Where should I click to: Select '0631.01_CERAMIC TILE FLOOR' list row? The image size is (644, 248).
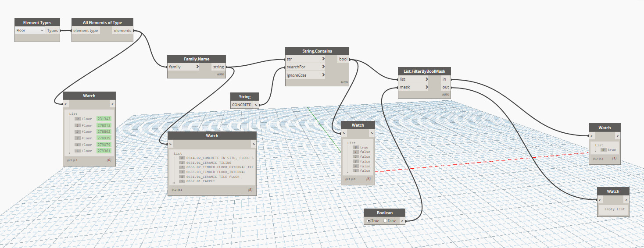[x=210, y=177]
